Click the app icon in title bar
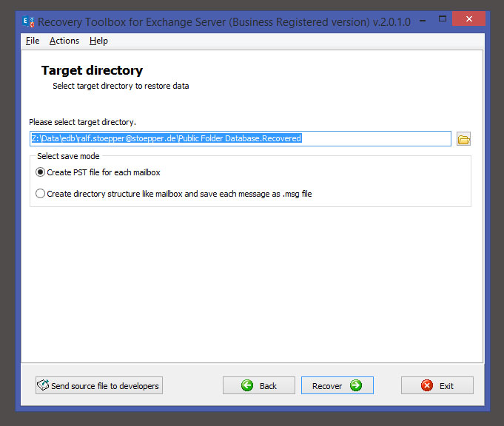 28,22
